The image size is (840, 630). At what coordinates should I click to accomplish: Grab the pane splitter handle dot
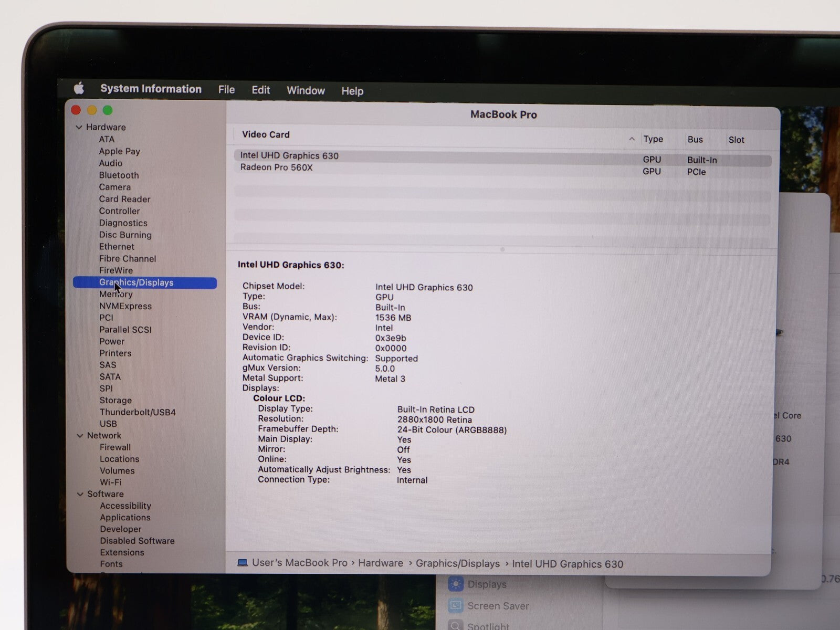(x=502, y=249)
